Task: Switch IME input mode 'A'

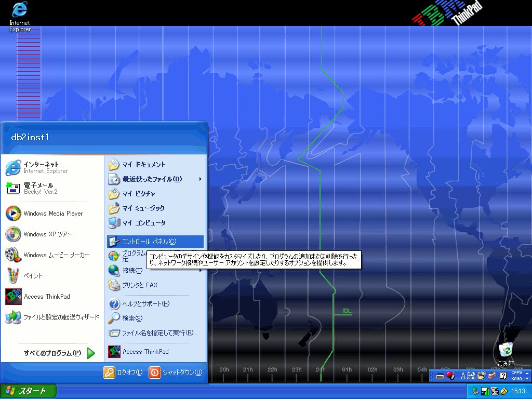Action: point(463,376)
